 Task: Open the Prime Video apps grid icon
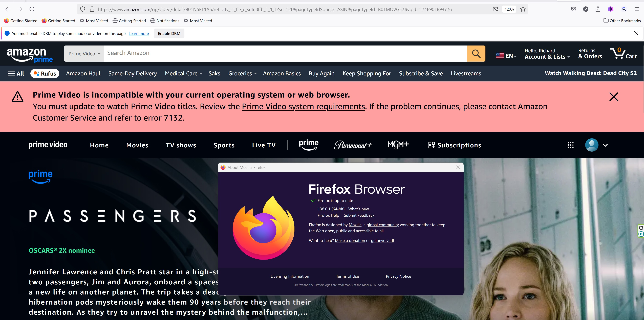pos(570,145)
